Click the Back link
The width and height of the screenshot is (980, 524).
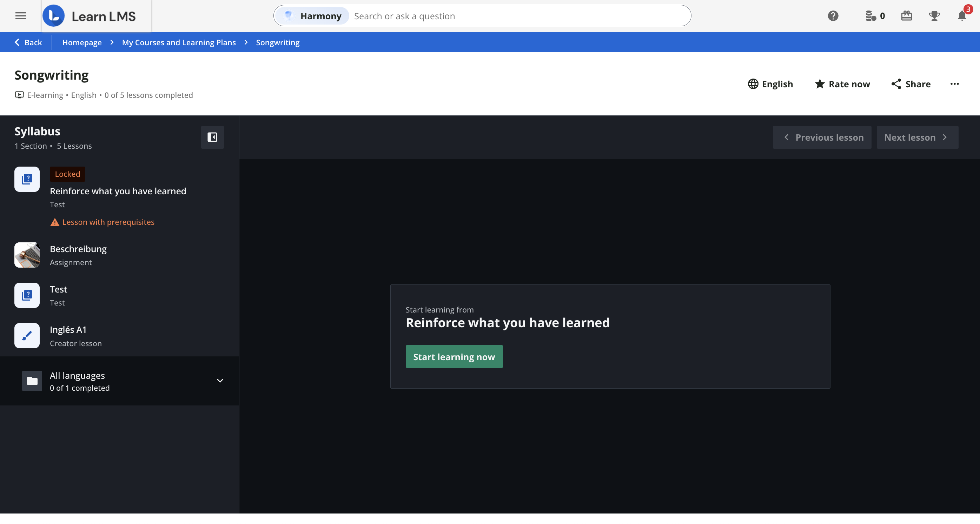[28, 42]
